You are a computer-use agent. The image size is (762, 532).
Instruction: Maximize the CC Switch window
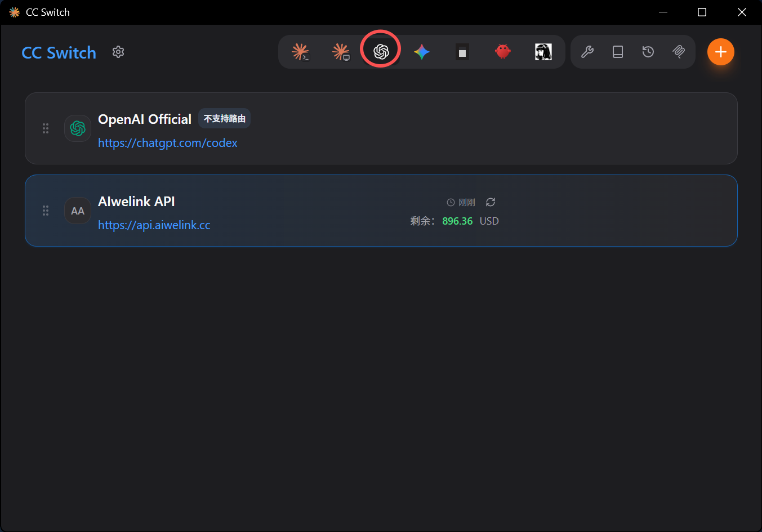point(702,12)
